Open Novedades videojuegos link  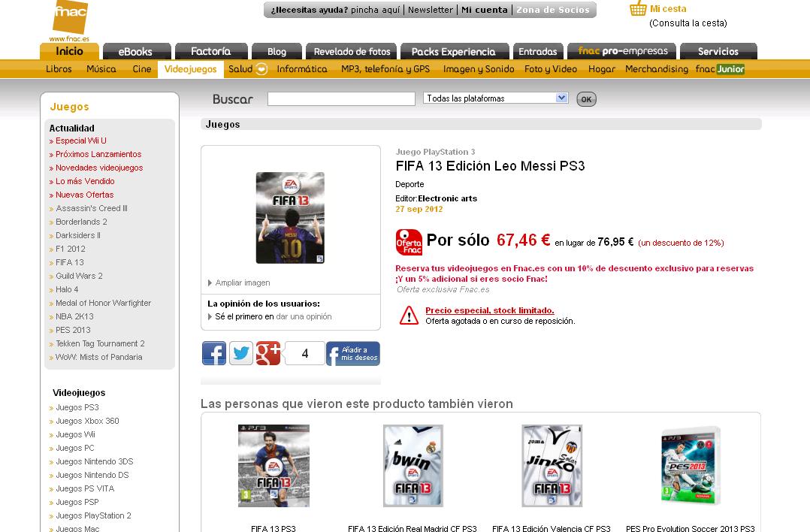(x=99, y=168)
